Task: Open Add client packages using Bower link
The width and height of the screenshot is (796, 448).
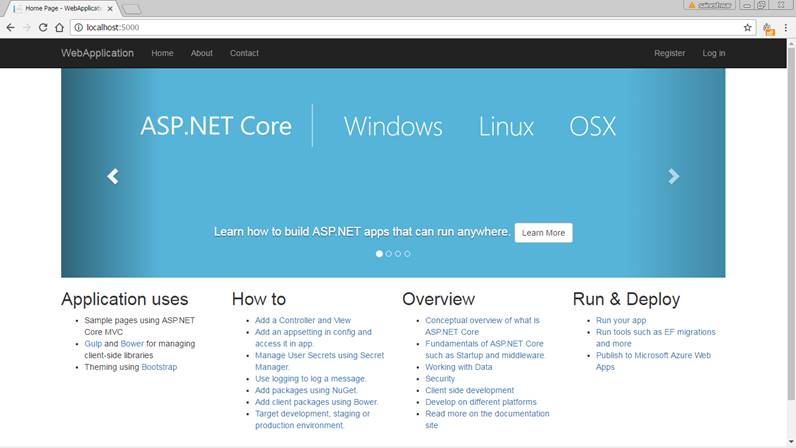Action: coord(316,402)
